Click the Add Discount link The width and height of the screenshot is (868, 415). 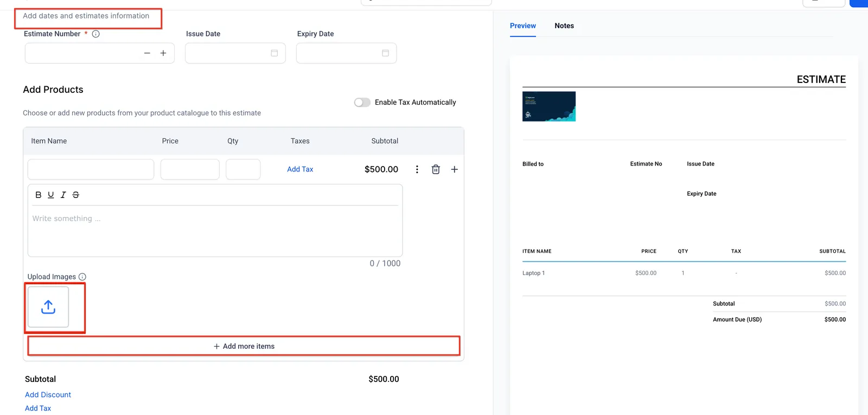(x=48, y=395)
